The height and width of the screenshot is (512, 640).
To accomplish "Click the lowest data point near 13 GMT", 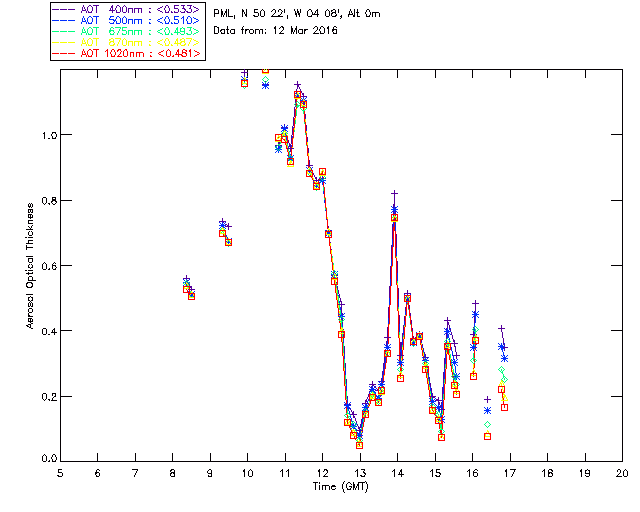I will tap(359, 445).
